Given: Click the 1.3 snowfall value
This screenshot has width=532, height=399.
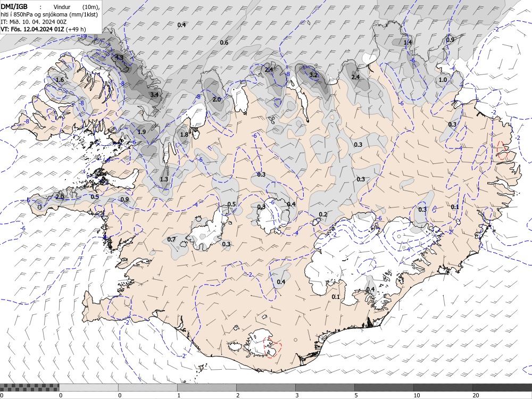Looking at the screenshot, I should click(164, 179).
